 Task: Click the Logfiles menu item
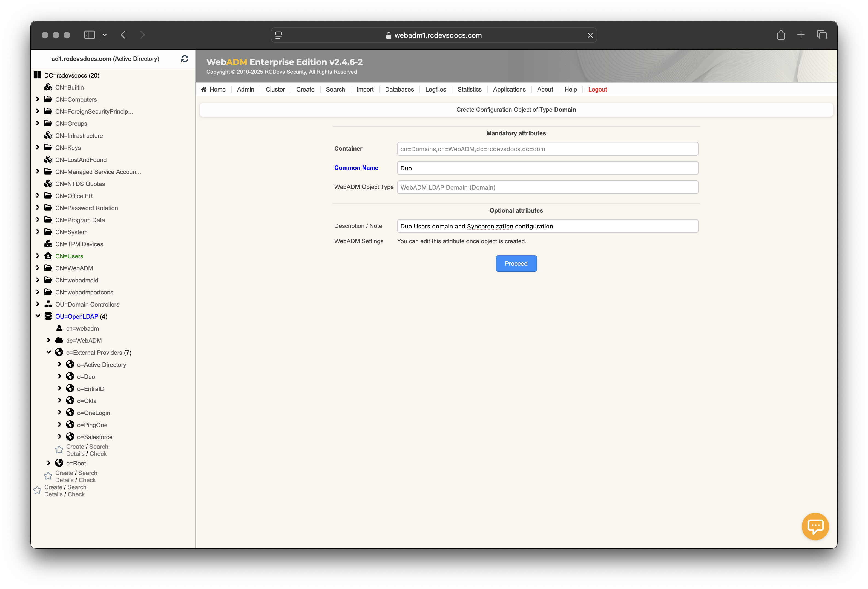(x=435, y=89)
